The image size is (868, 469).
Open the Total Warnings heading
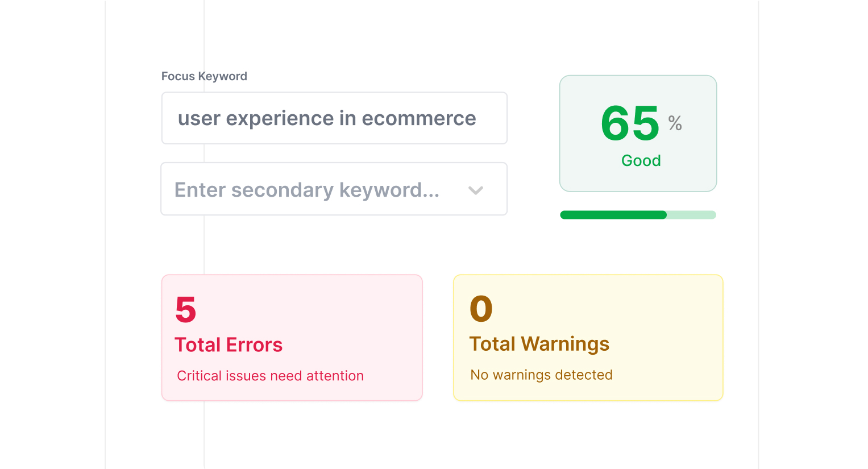click(539, 344)
